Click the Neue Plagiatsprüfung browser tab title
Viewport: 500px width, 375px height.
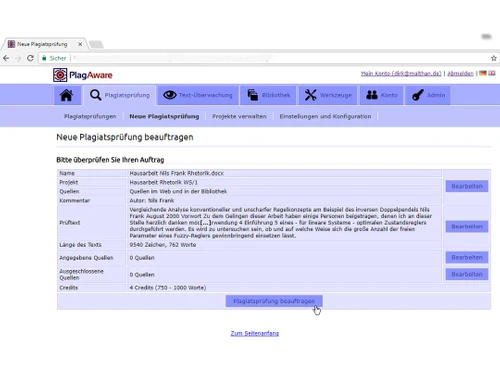[42, 44]
